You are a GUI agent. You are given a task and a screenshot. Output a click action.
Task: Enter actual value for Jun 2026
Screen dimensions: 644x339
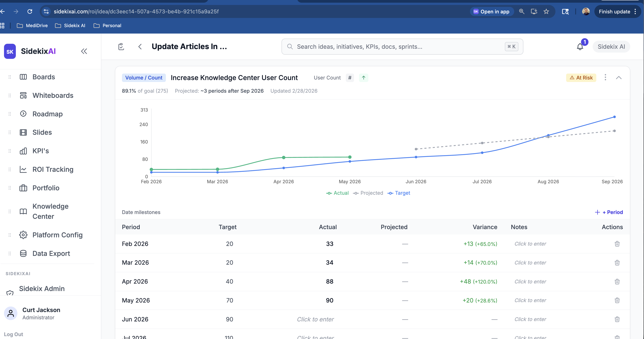pyautogui.click(x=315, y=319)
